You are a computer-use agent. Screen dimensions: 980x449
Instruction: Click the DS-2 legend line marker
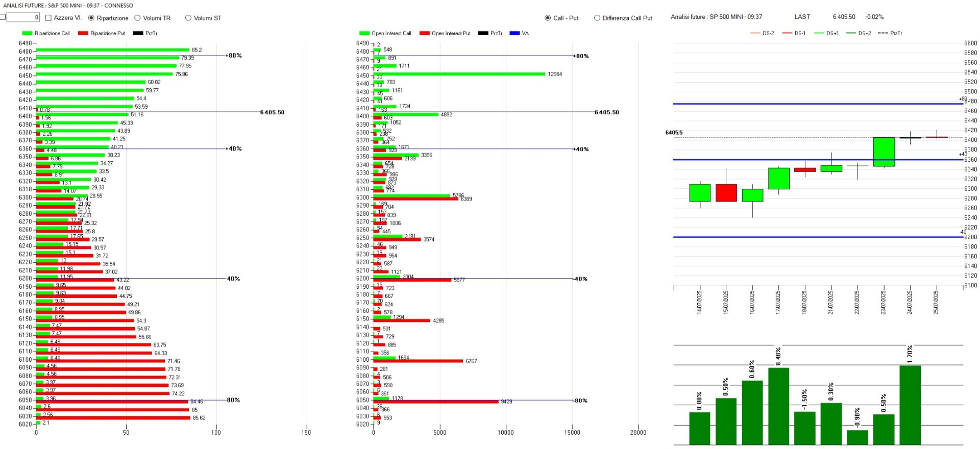(x=755, y=33)
